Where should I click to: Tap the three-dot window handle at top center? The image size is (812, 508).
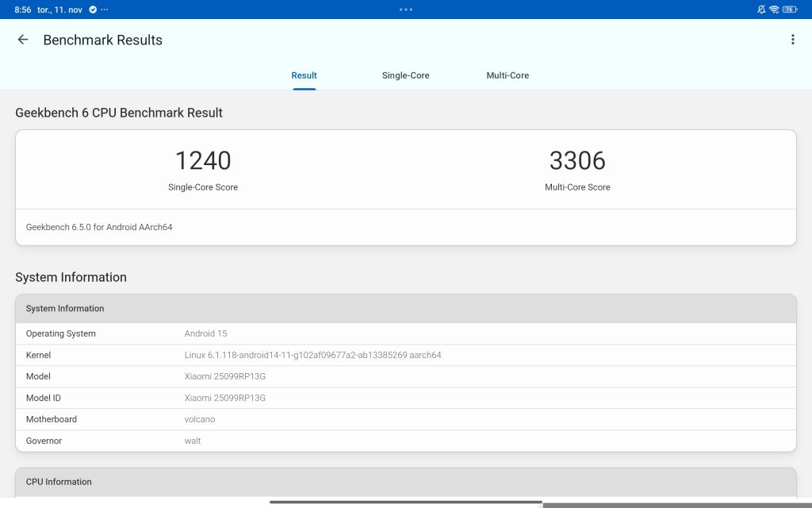pyautogui.click(x=406, y=10)
